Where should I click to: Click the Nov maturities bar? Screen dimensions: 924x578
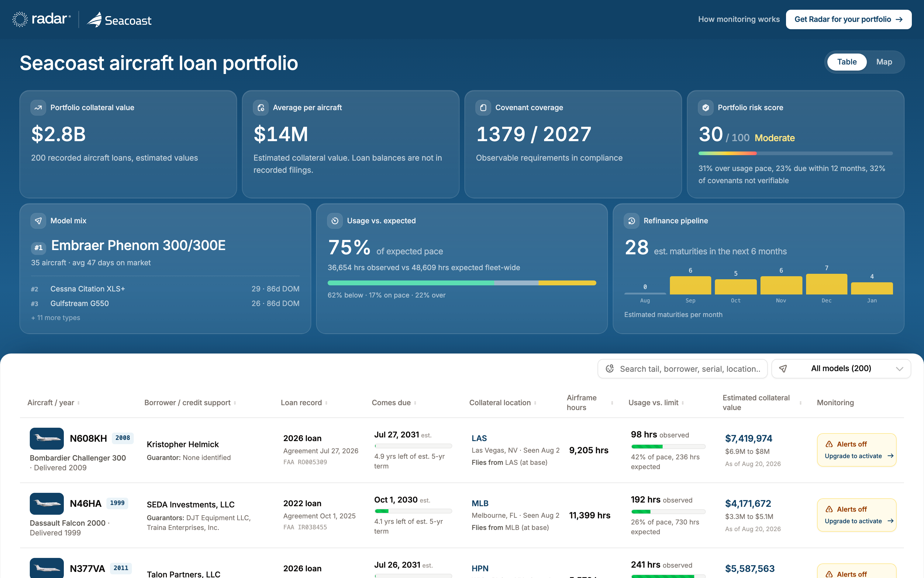(781, 285)
